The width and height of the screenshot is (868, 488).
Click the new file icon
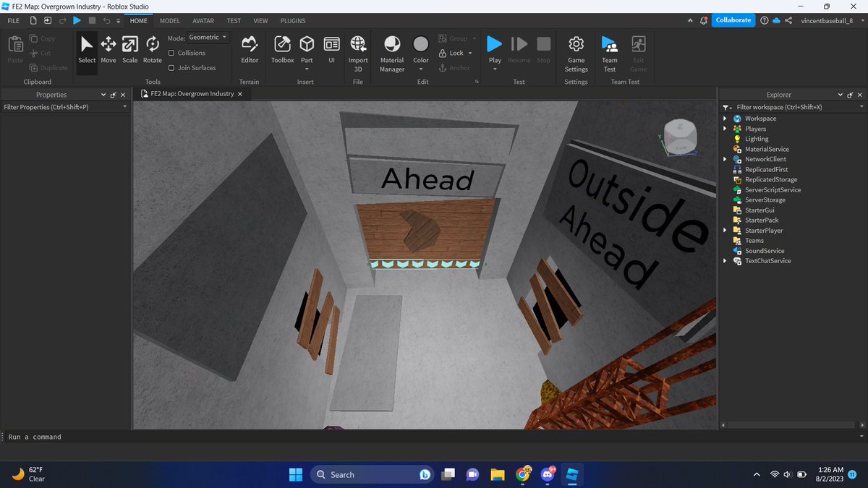[x=33, y=20]
